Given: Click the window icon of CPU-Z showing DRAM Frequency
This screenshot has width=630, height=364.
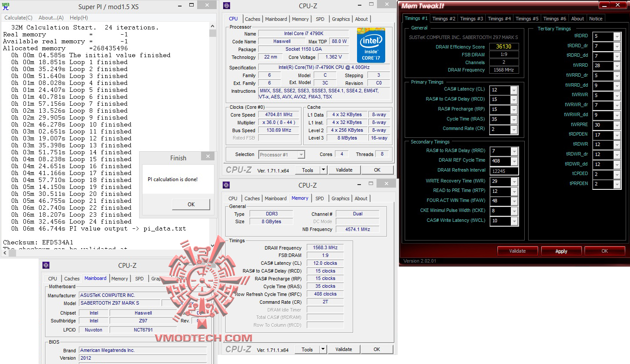Looking at the screenshot, I should click(x=226, y=185).
